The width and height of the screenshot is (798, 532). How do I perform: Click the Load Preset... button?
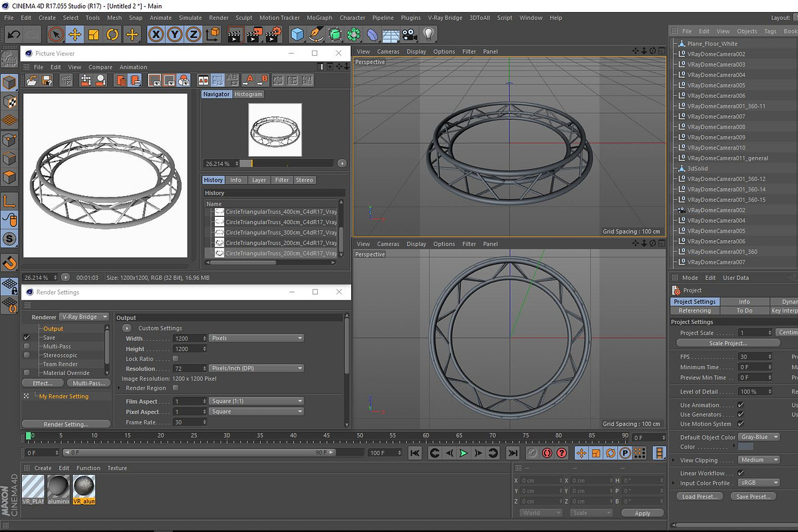click(x=699, y=497)
